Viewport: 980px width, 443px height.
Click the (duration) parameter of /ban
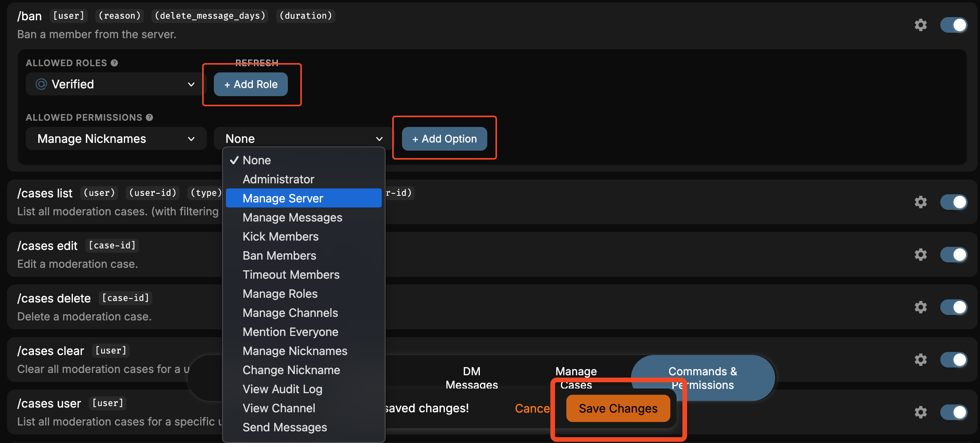(306, 16)
